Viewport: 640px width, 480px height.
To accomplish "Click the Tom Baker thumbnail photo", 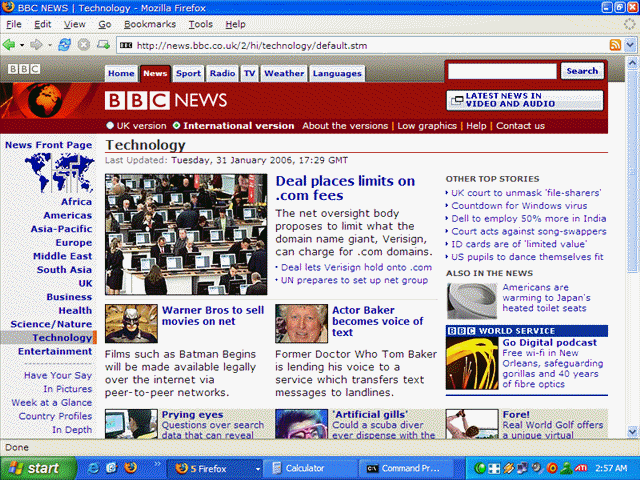I will [301, 323].
